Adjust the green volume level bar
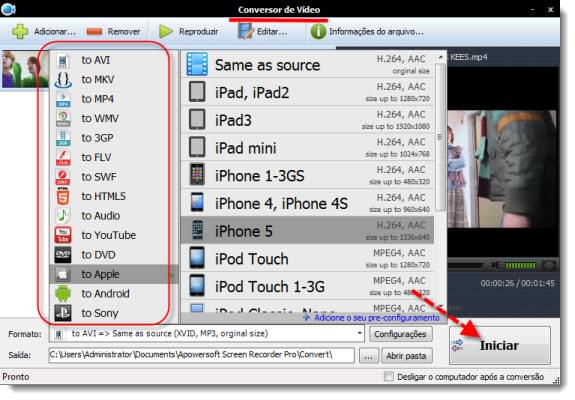The height and width of the screenshot is (400, 575). 521,265
